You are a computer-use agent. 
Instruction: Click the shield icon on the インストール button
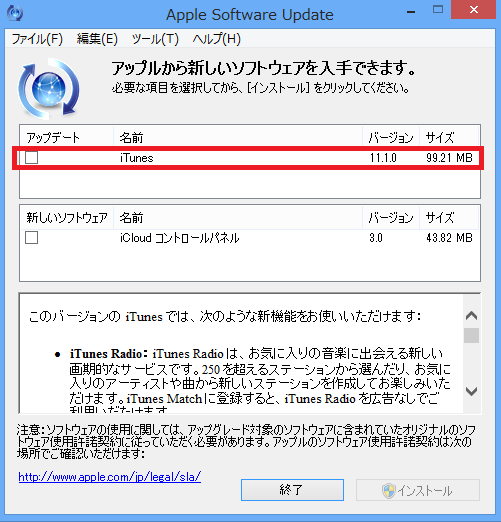click(x=388, y=491)
